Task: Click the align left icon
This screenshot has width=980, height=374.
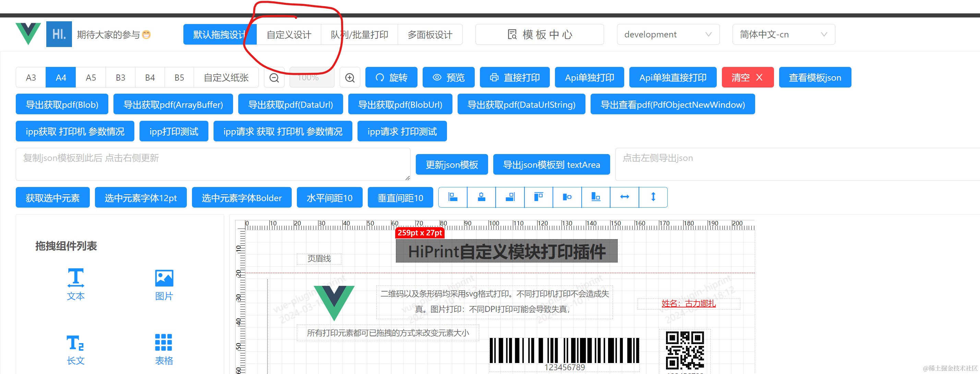Action: pyautogui.click(x=453, y=197)
